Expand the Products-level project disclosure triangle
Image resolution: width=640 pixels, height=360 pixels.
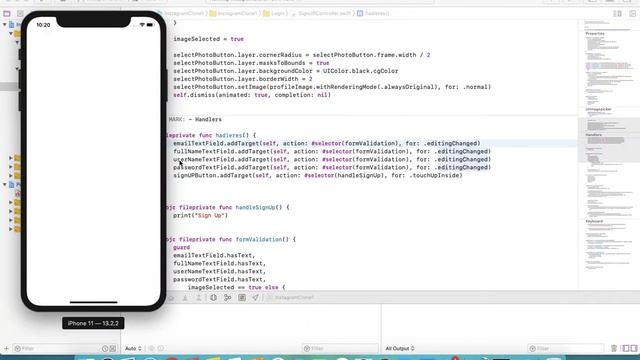[x=4, y=184]
